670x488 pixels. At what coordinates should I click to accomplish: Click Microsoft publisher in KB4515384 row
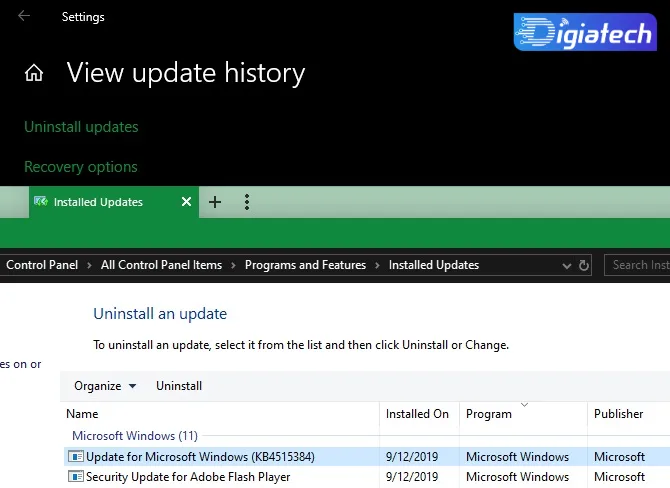[619, 457]
